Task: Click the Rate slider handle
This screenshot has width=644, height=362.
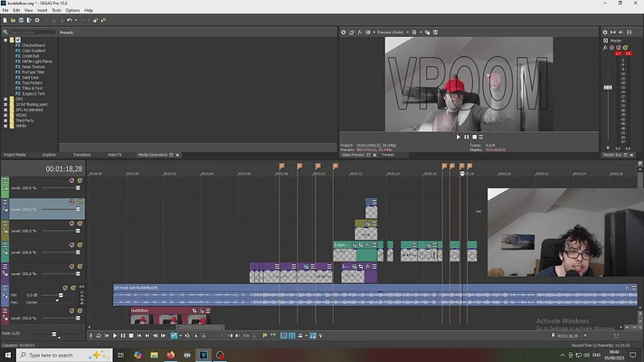Action: click(x=53, y=334)
